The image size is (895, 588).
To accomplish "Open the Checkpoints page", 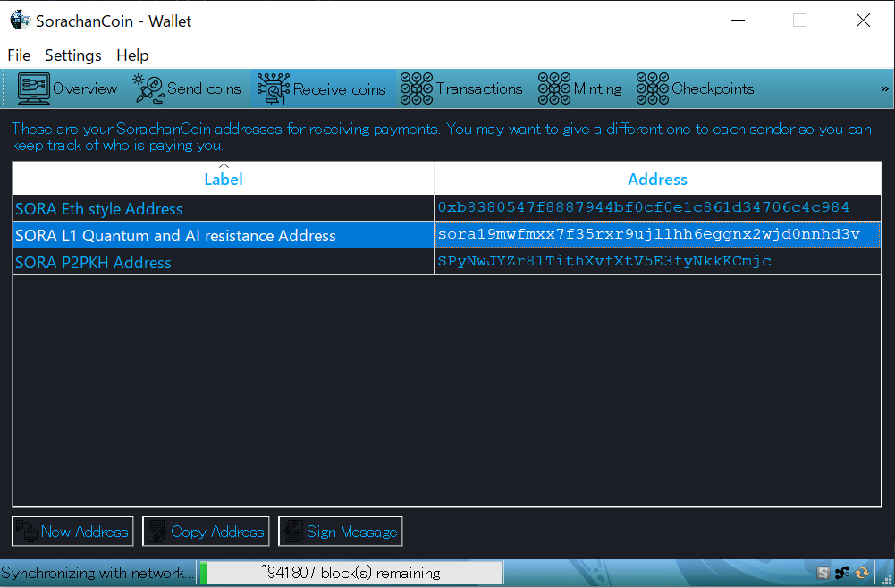I will [696, 89].
